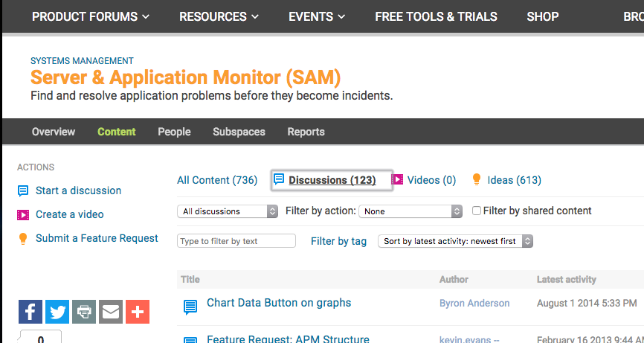Click the Twitter share icon
The height and width of the screenshot is (343, 644).
(x=57, y=312)
